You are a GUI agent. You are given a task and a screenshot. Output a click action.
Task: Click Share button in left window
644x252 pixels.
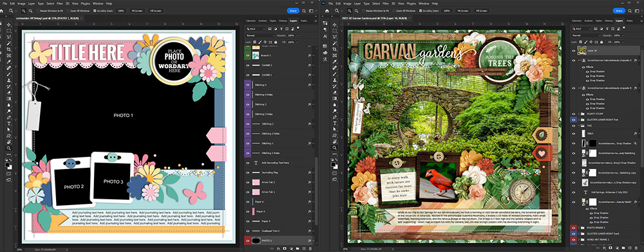point(293,11)
